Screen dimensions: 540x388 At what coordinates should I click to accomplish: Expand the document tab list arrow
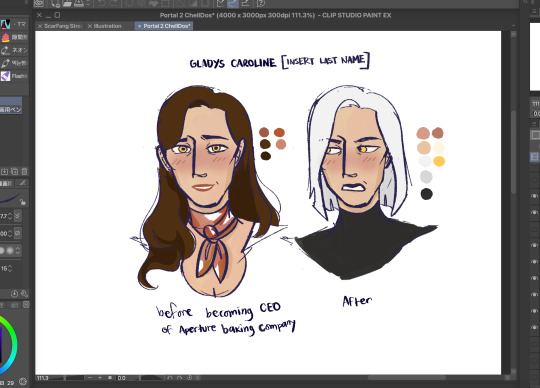513,26
